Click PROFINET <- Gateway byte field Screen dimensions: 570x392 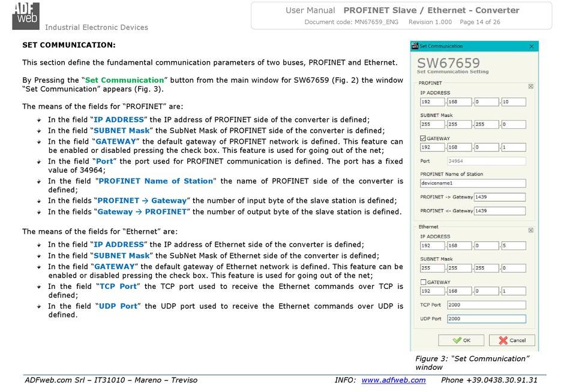coord(500,211)
